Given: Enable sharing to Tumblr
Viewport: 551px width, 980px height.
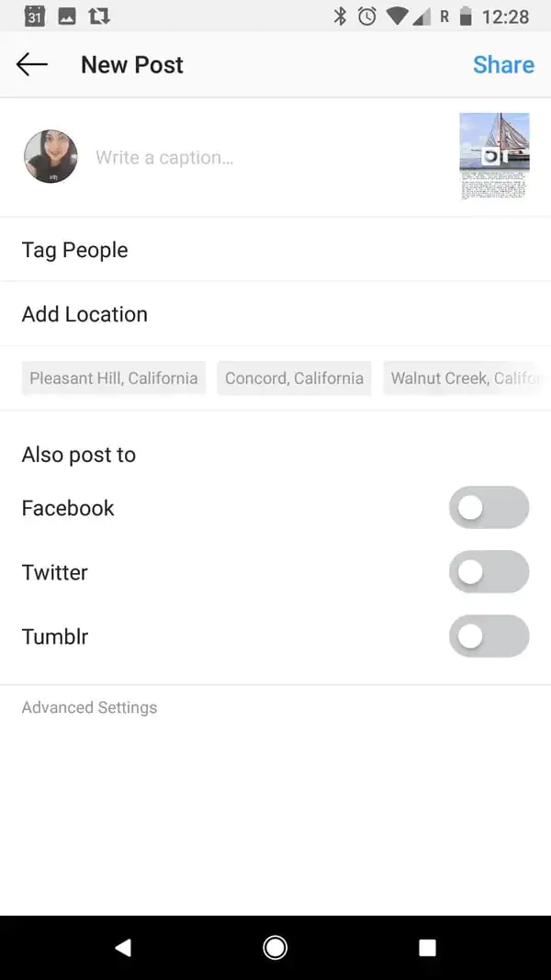Looking at the screenshot, I should tap(489, 636).
